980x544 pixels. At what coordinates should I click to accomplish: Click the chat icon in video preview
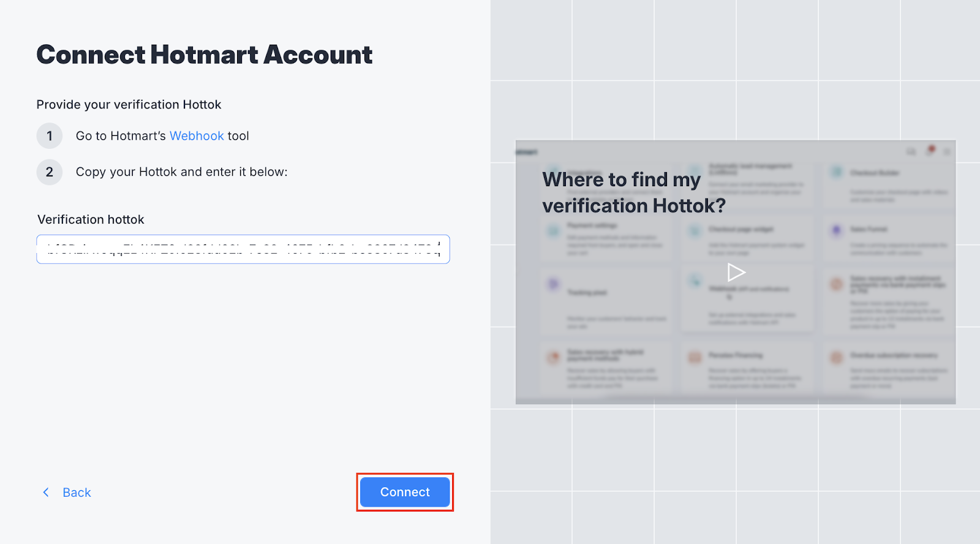tap(911, 151)
